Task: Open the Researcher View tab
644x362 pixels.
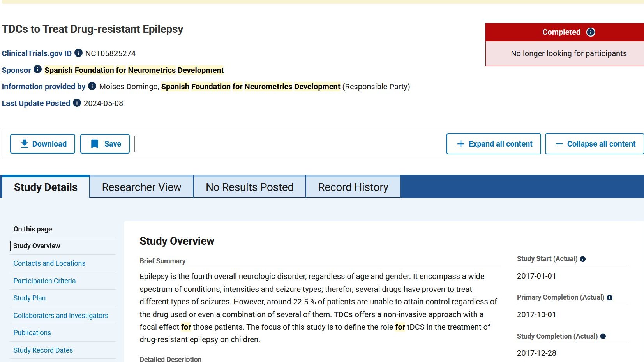Action: click(x=141, y=187)
